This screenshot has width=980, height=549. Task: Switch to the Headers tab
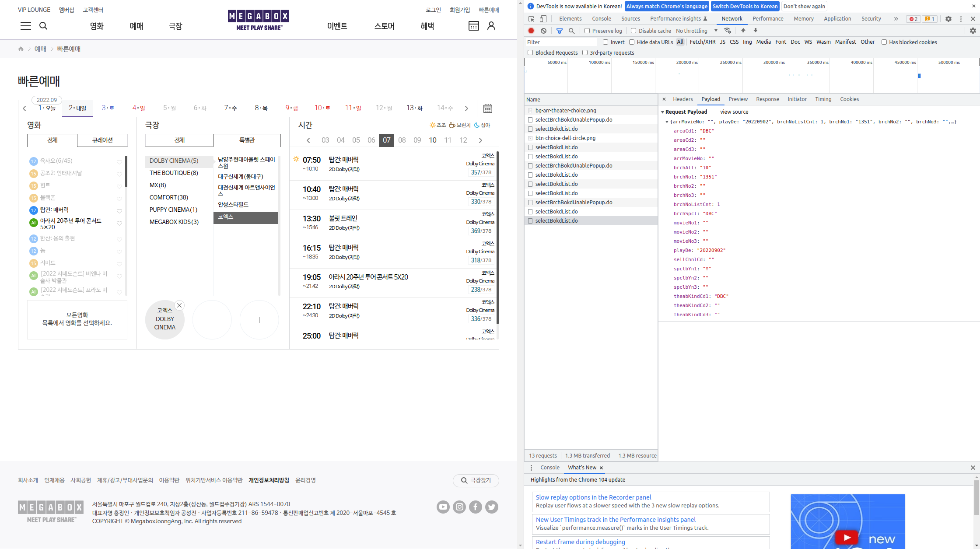point(682,99)
